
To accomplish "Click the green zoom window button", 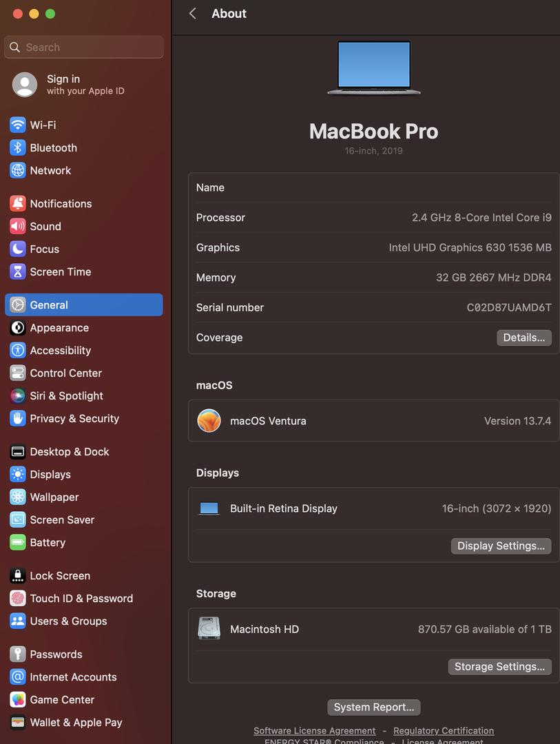I will pos(50,14).
